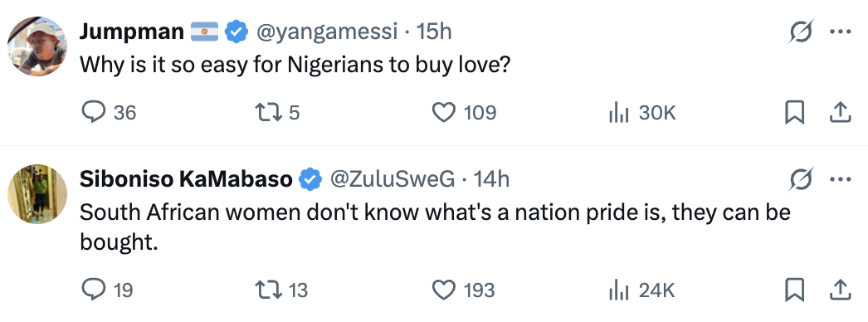
Task: Bookmark Jumpman's tweet
Action: pyautogui.click(x=794, y=113)
